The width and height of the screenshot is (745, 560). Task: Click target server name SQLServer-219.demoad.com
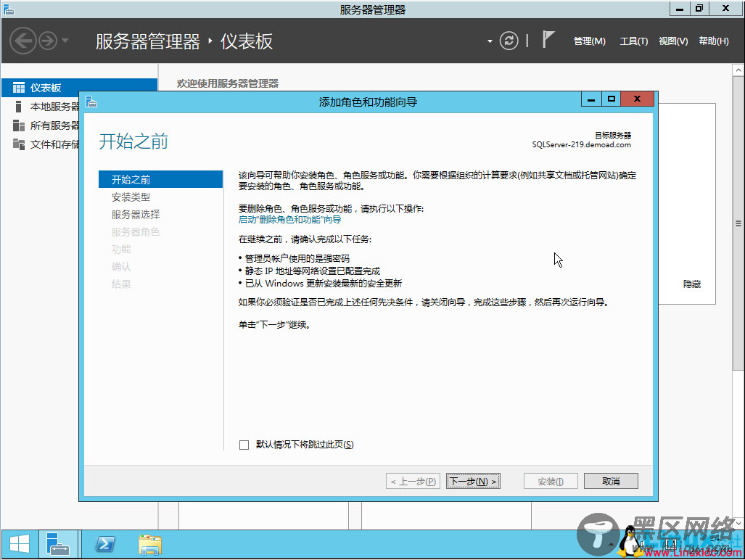pyautogui.click(x=582, y=144)
